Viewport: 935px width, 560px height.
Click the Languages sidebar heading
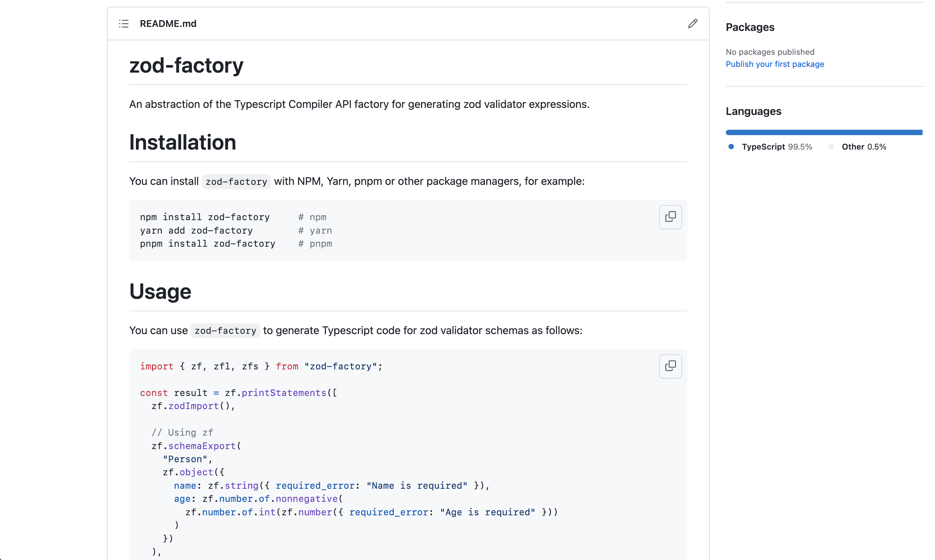pos(753,111)
